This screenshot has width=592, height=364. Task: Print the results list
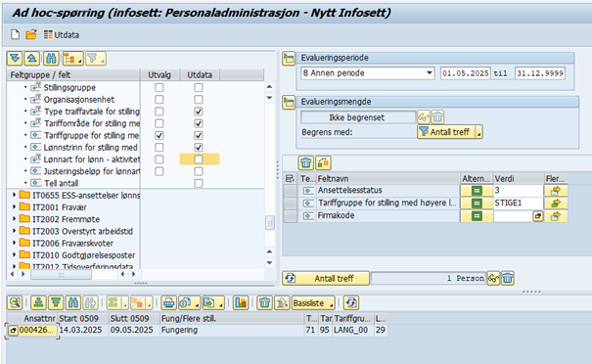coord(168,302)
